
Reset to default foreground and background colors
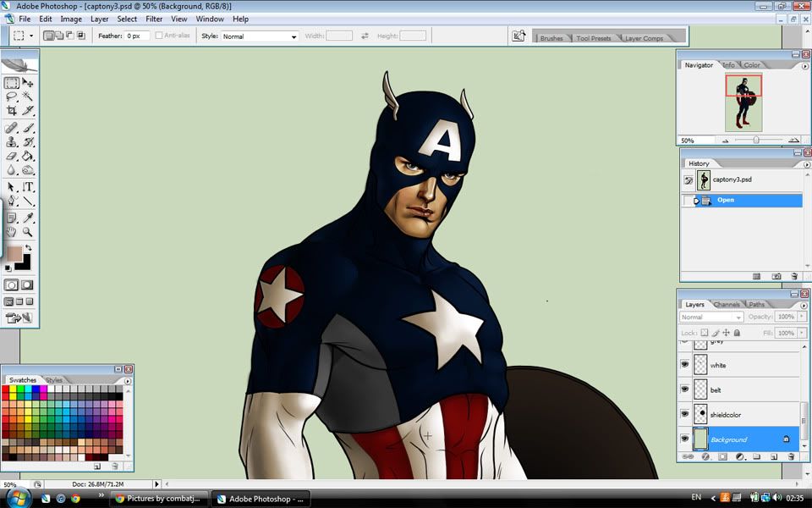(x=8, y=268)
